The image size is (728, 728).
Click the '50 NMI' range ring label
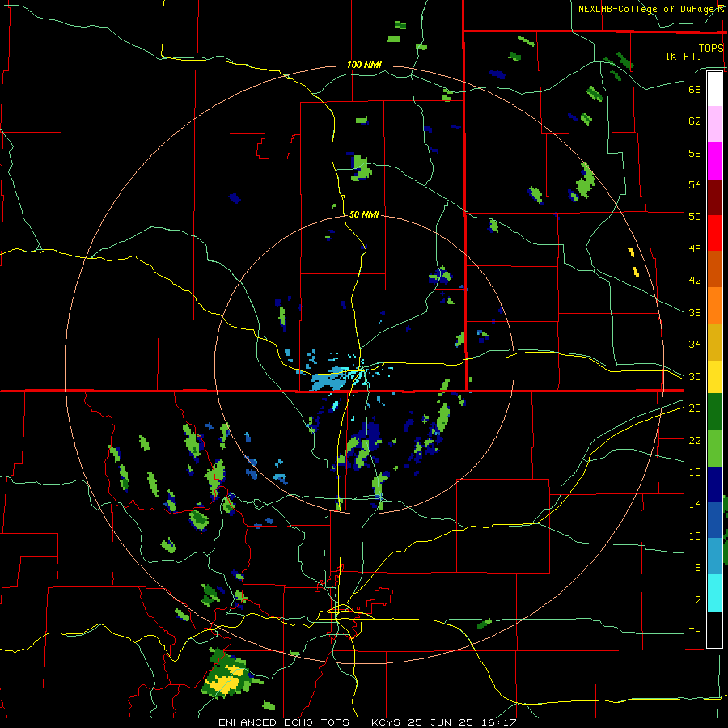(364, 214)
